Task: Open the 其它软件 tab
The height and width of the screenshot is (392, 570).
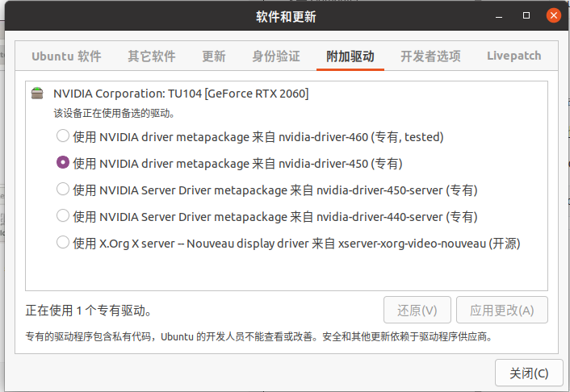Action: tap(152, 56)
